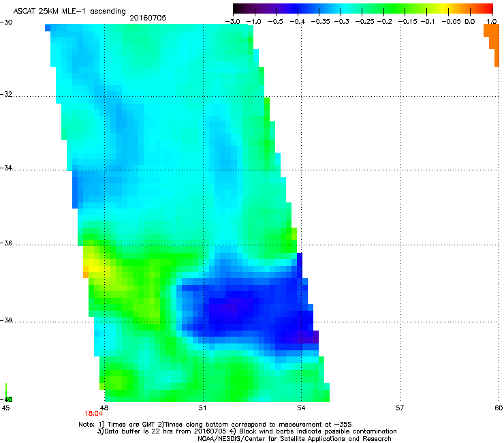Click the colorbar label -0.3
Viewport: 504px width, 443px height.
pyautogui.click(x=341, y=22)
